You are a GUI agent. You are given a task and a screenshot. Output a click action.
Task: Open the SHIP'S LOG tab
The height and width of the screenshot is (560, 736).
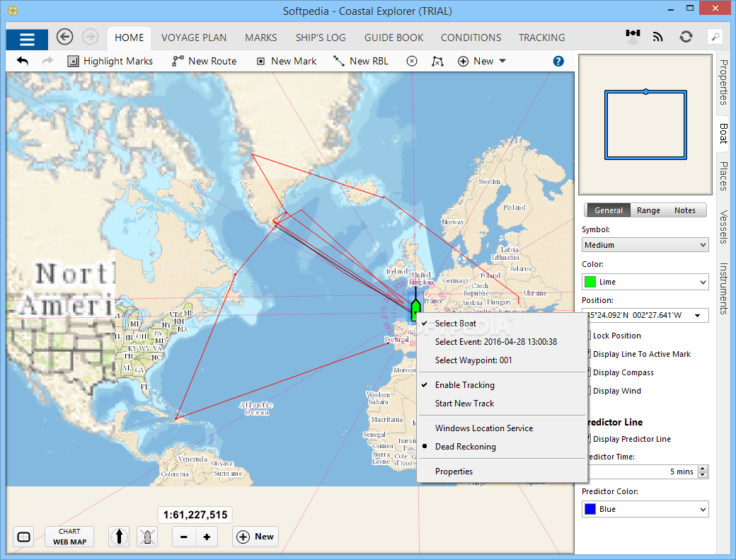coord(321,38)
